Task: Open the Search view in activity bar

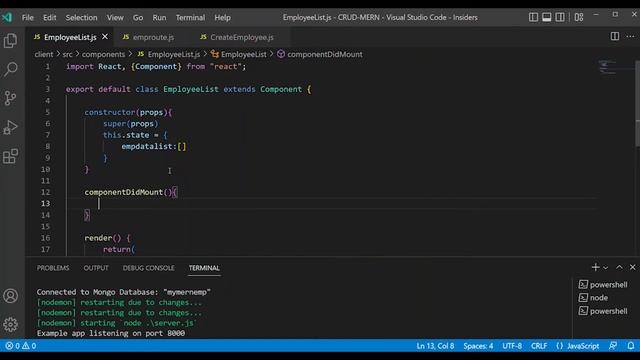Action: [11, 69]
